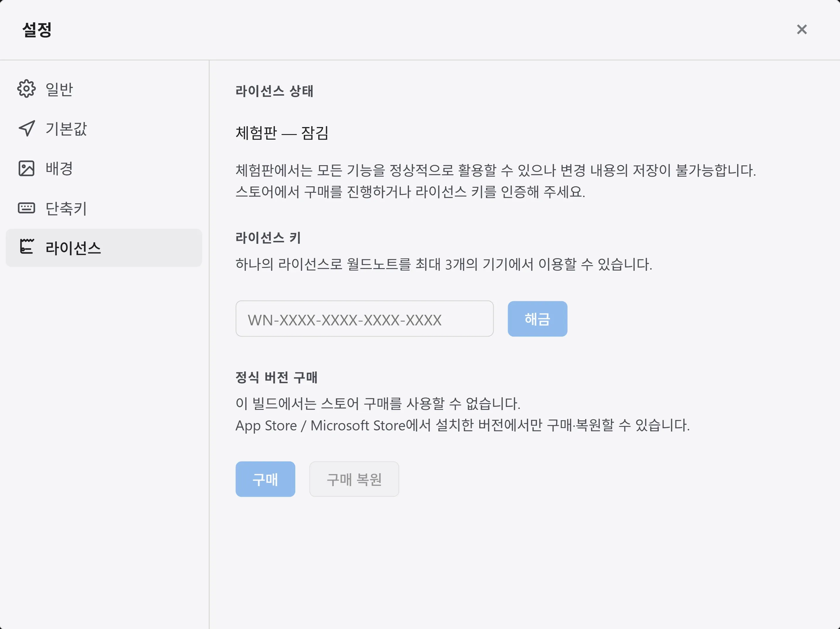840x629 pixels.
Task: Click the 라이선스 키 heading
Action: pyautogui.click(x=268, y=238)
